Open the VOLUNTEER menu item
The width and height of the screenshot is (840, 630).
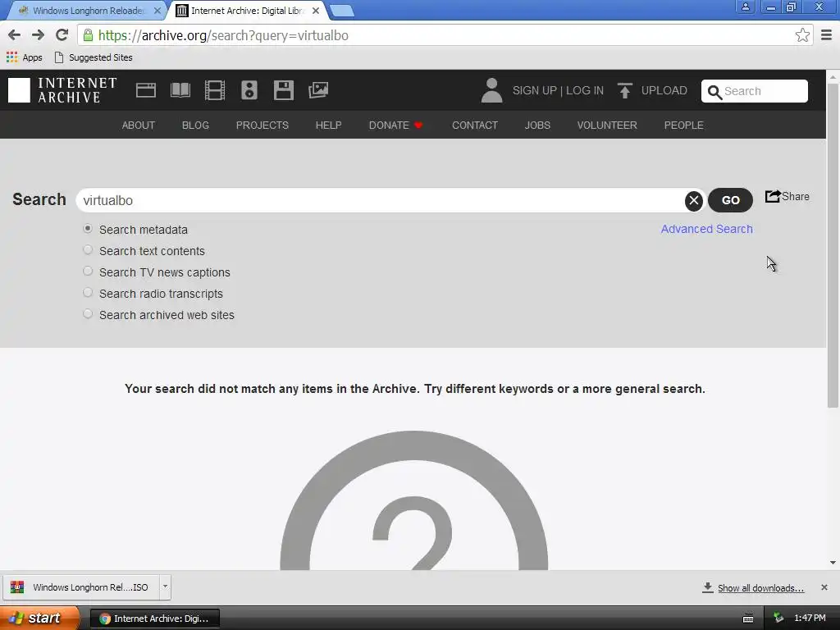607,126
